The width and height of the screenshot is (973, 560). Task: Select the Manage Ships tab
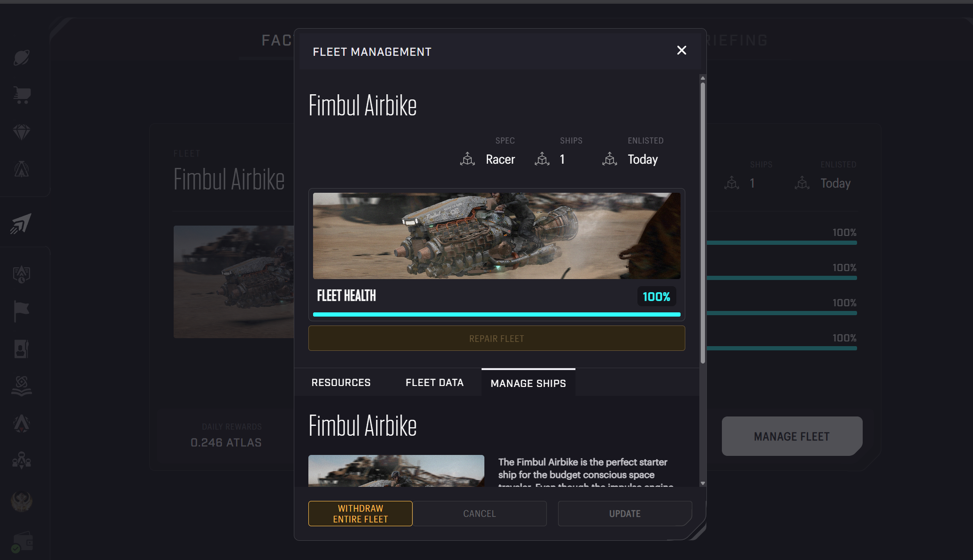pyautogui.click(x=529, y=383)
